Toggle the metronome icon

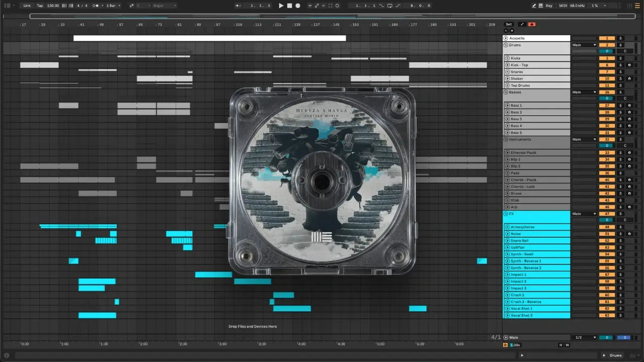96,6
